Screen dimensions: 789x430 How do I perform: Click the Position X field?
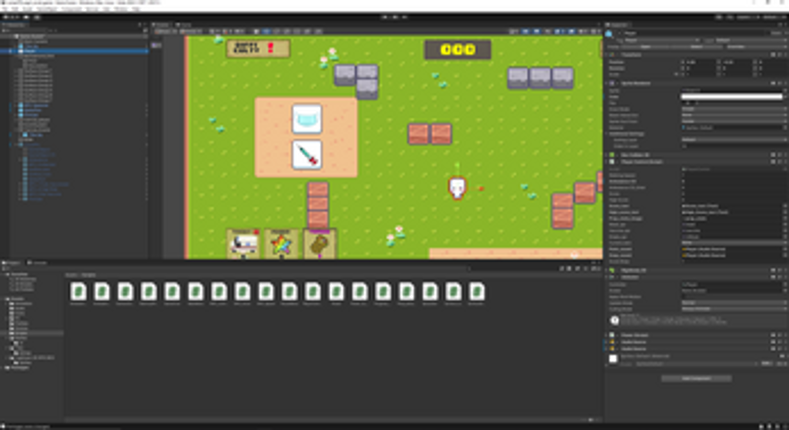coord(701,62)
